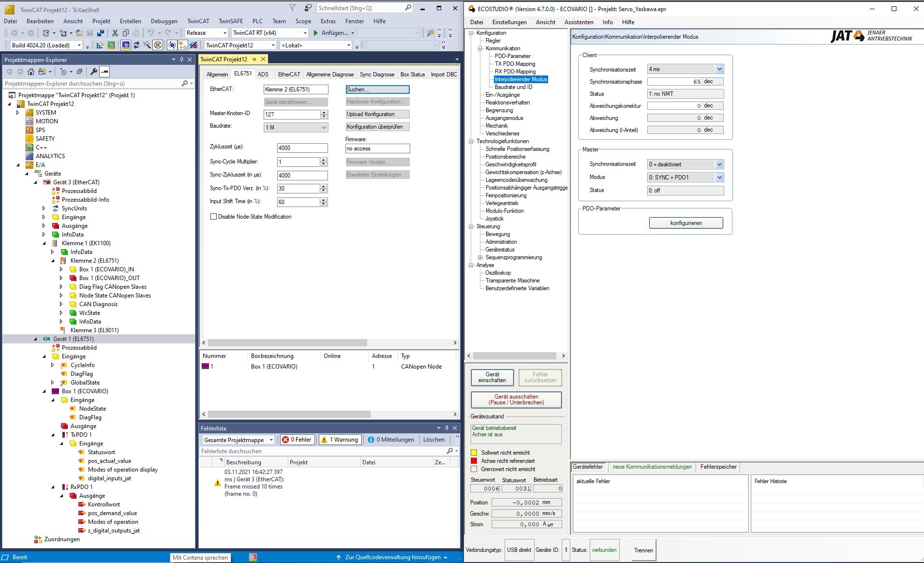Open Client Synchronisationszeit 4 ms dropdown

click(x=719, y=69)
